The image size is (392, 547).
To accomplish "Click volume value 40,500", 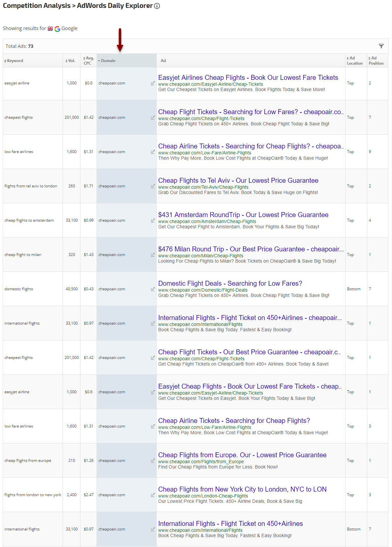I will (72, 289).
